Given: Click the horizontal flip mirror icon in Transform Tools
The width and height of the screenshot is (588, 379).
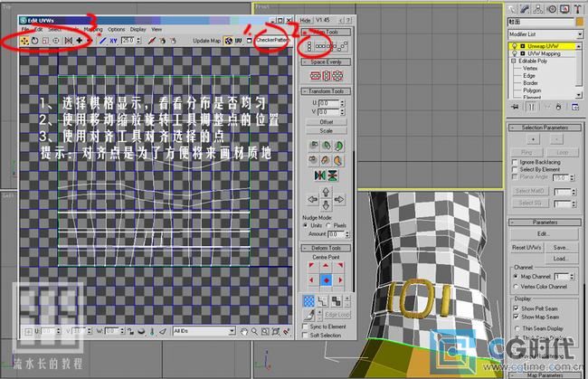Looking at the screenshot, I should click(319, 175).
